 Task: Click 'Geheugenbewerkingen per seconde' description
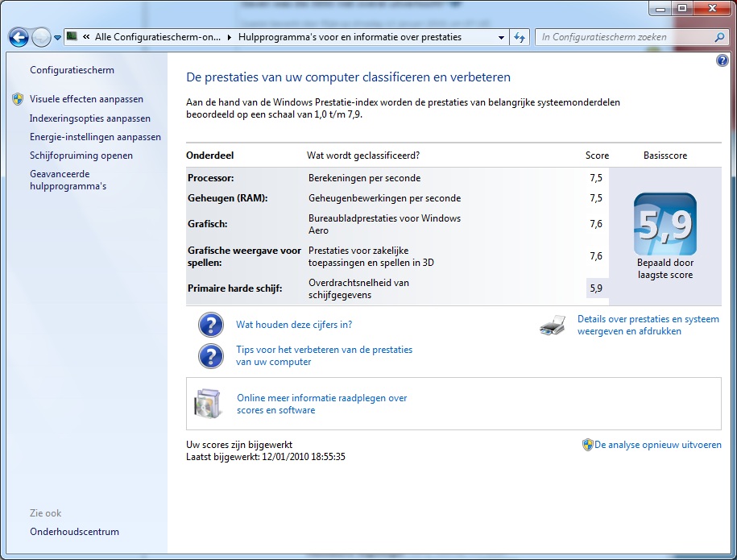384,198
